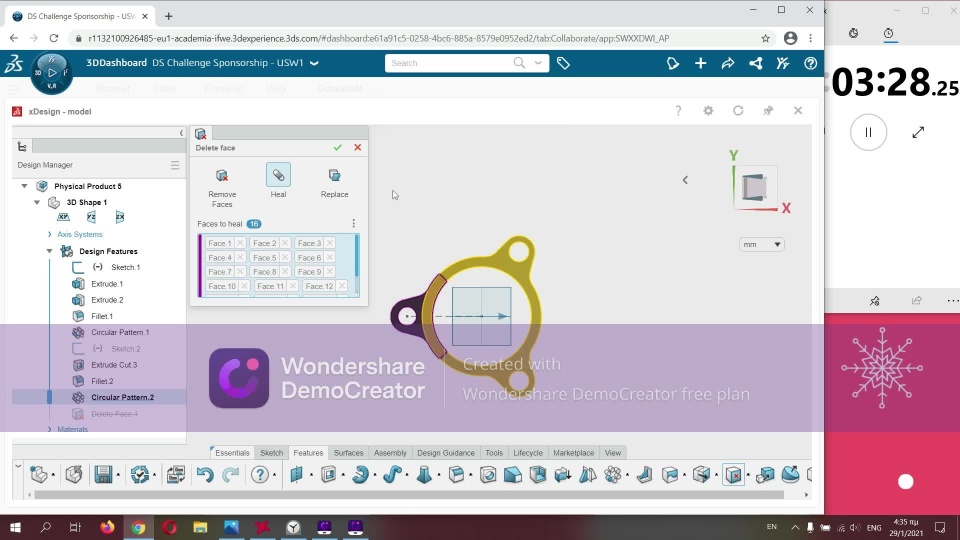
Task: Expand the timer in the clock window
Action: click(x=918, y=132)
